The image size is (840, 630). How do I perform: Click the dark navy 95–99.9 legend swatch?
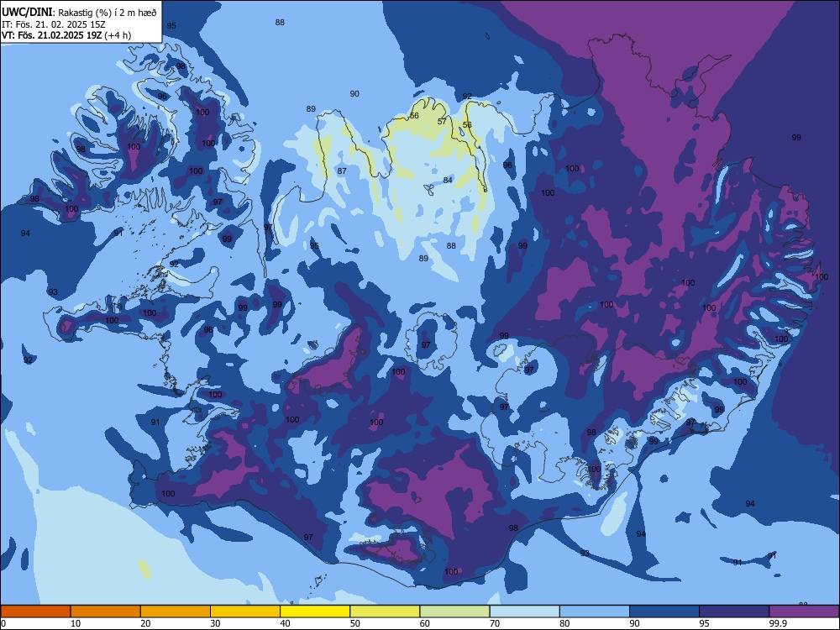[734, 612]
